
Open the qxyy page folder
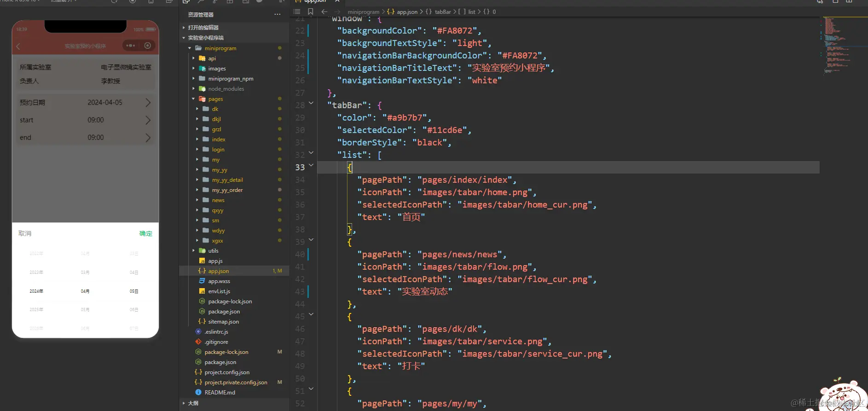coord(218,210)
